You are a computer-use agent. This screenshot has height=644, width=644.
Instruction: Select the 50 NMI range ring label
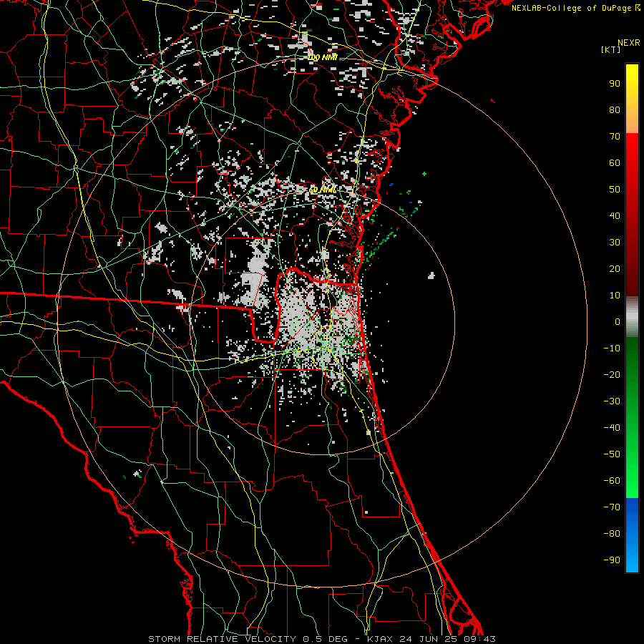click(323, 190)
